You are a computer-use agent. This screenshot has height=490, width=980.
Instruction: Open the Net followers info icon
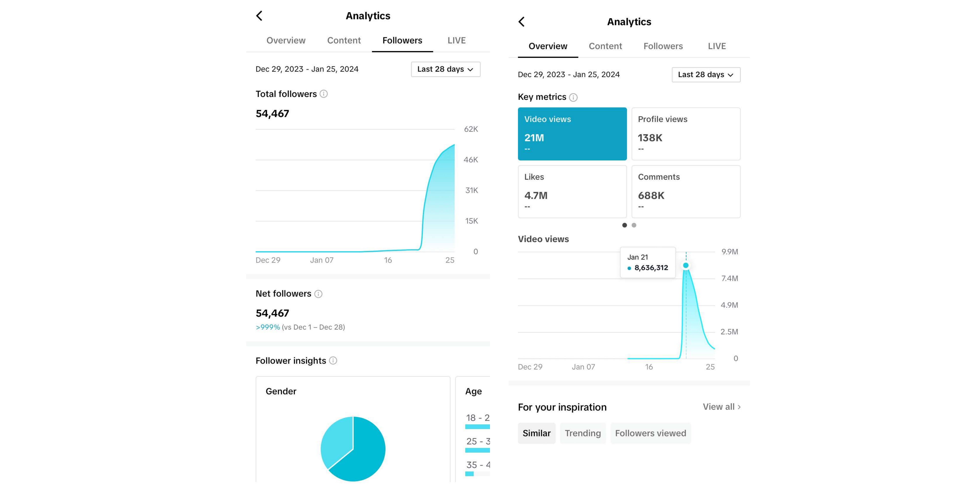tap(318, 294)
